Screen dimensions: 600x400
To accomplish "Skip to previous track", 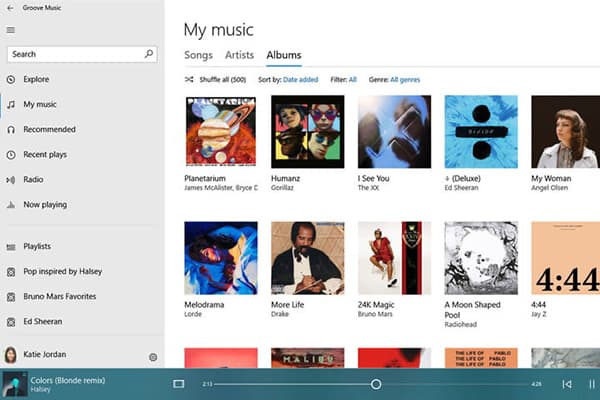I will (x=567, y=384).
